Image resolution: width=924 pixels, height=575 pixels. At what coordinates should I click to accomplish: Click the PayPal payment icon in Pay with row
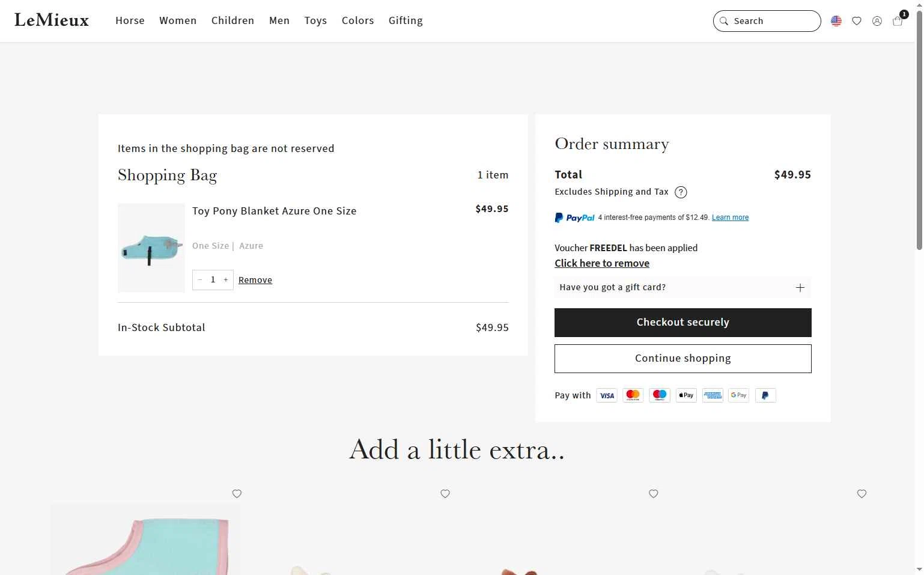click(x=765, y=395)
